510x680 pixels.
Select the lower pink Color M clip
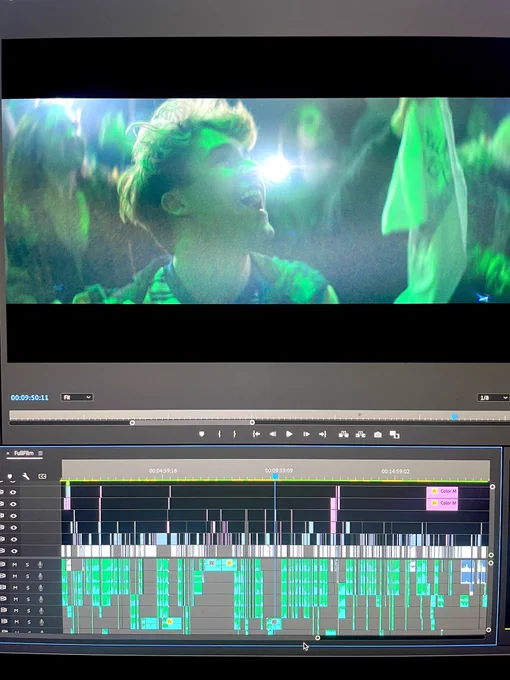[x=442, y=503]
